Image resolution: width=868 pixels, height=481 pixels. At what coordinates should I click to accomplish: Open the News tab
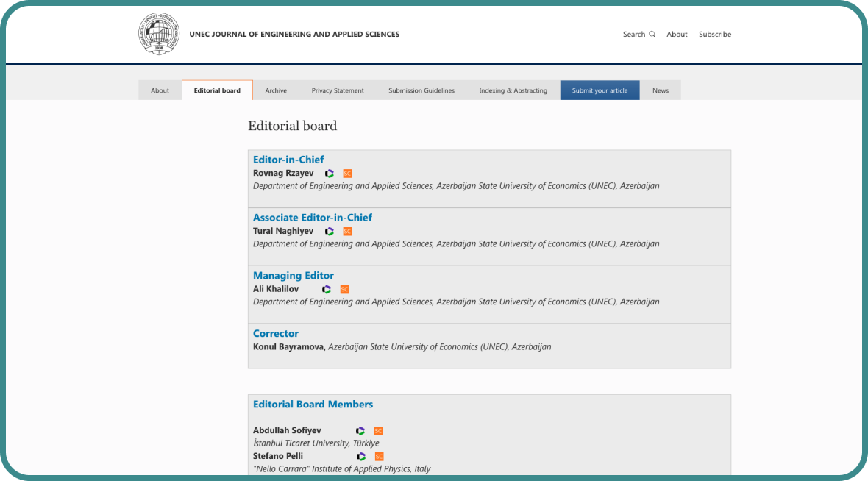661,90
